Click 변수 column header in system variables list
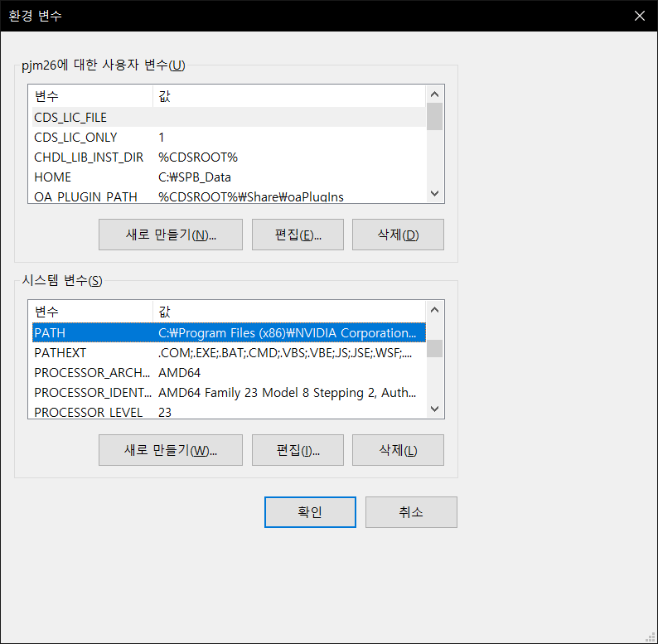The width and height of the screenshot is (658, 644). coord(92,312)
